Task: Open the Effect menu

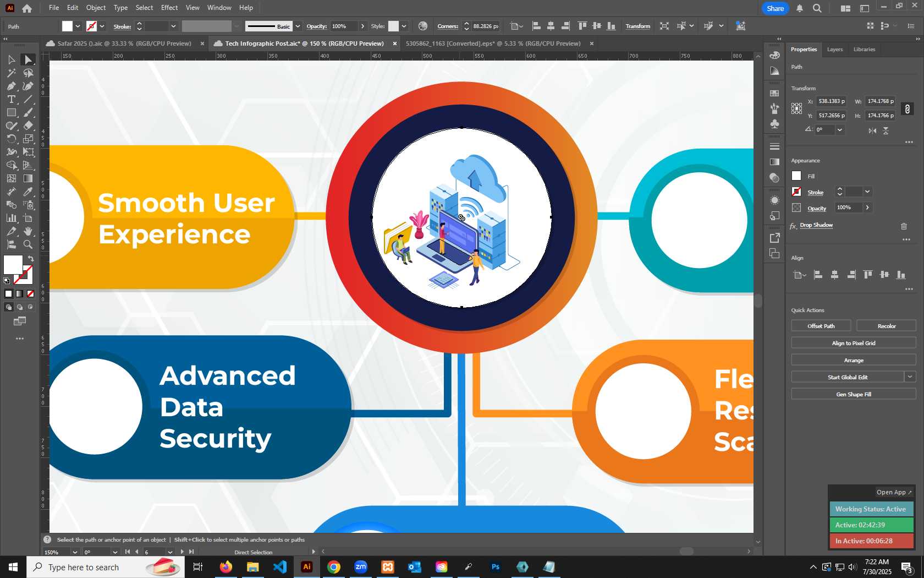Action: point(169,8)
